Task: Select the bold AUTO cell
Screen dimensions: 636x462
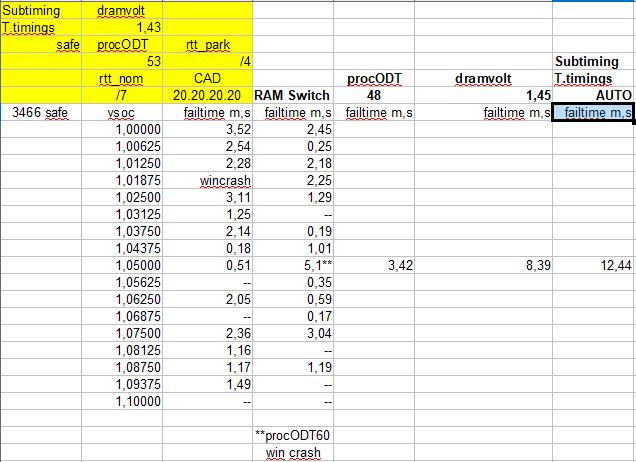Action: pos(593,95)
